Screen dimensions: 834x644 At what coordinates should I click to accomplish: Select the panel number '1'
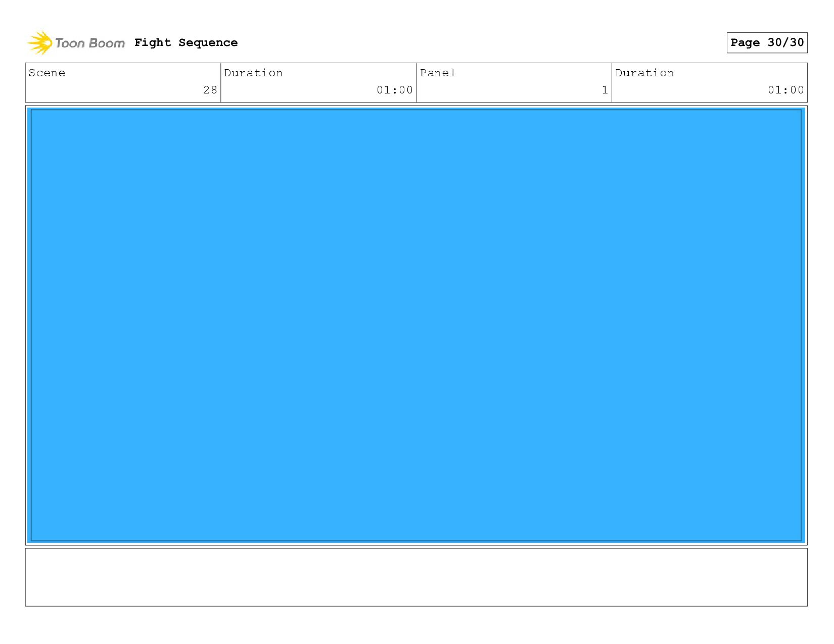(x=605, y=90)
